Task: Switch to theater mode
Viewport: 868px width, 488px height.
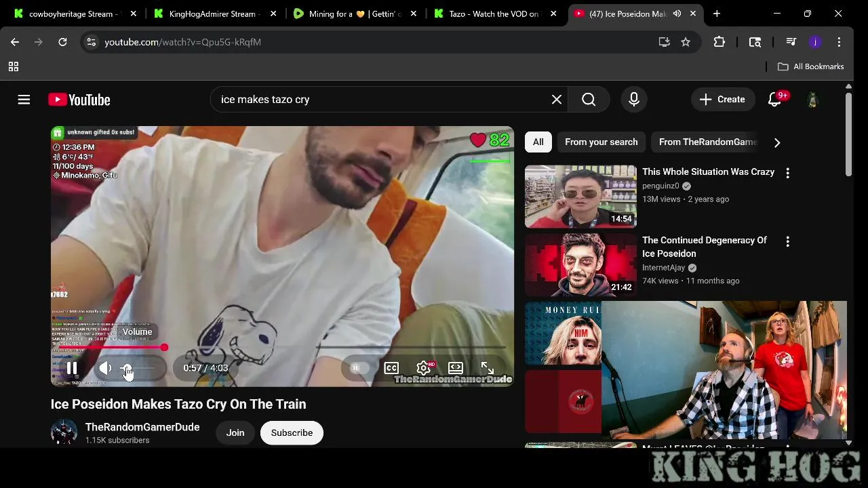Action: pos(456,368)
